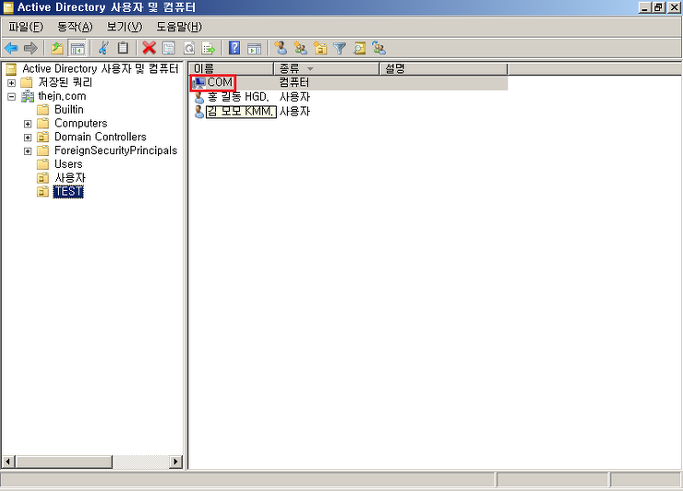
Task: Click the right arrow of tree scrollbar
Action: (176, 461)
